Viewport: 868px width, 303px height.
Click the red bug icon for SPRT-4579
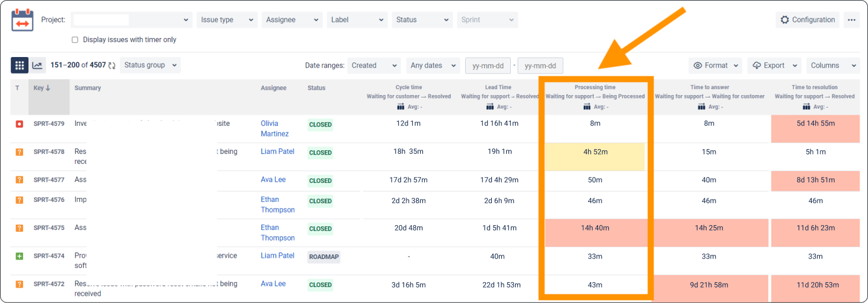tap(20, 124)
